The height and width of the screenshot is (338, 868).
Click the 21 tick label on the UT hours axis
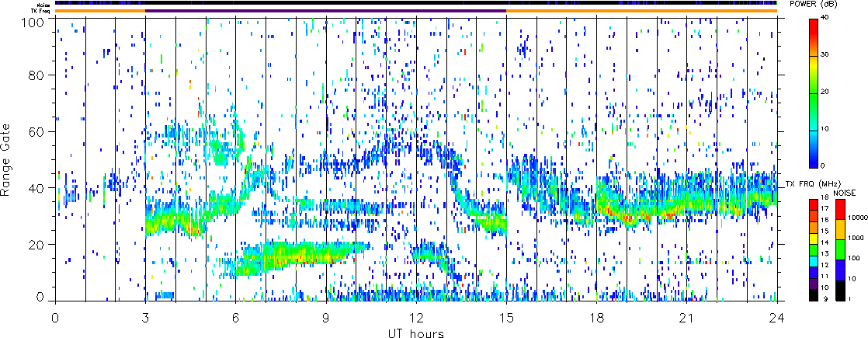coord(687,319)
